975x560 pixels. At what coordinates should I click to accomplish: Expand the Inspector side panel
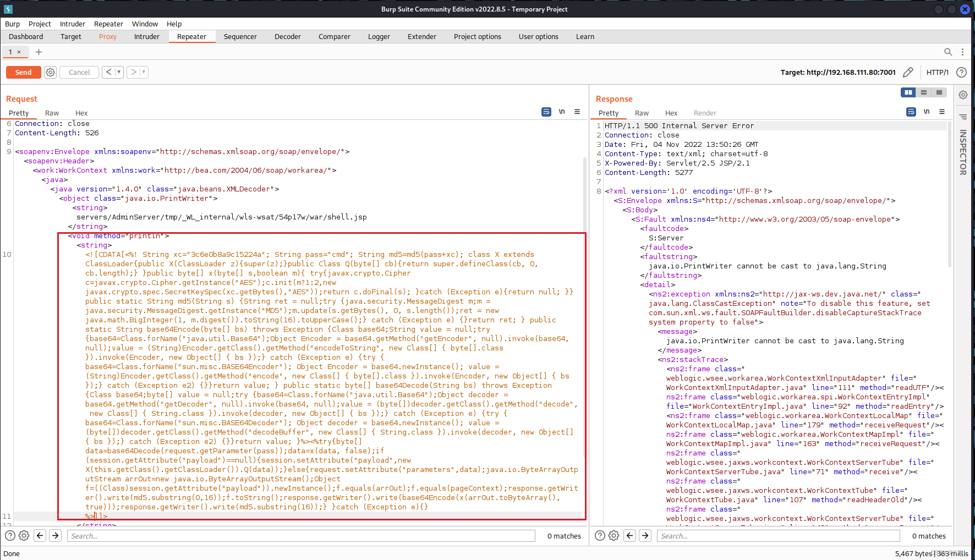click(x=963, y=152)
